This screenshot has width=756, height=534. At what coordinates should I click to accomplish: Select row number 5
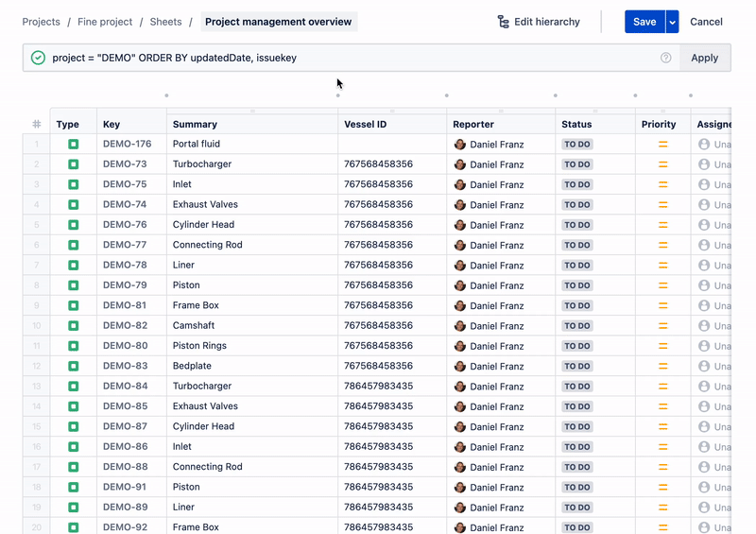[37, 225]
